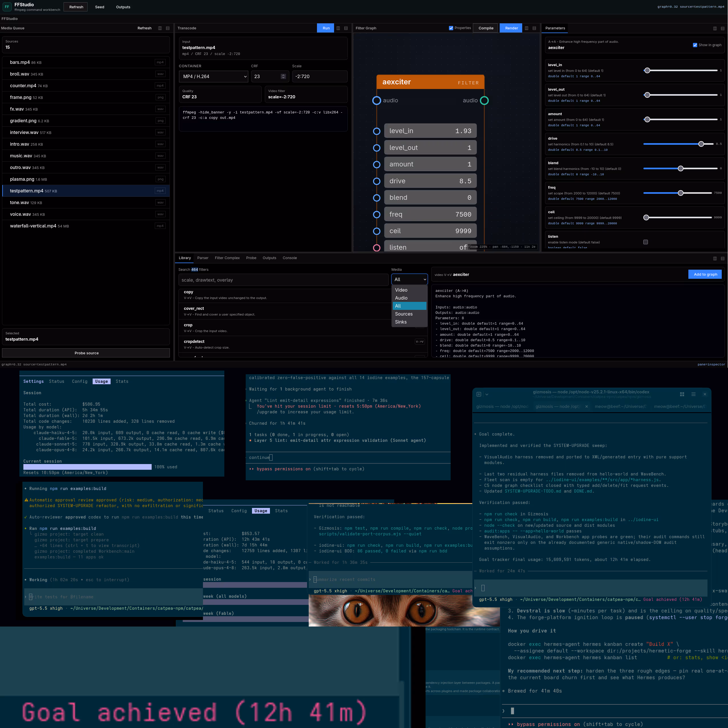
Task: Click Parameters panel columns layout icon
Action: tap(715, 29)
